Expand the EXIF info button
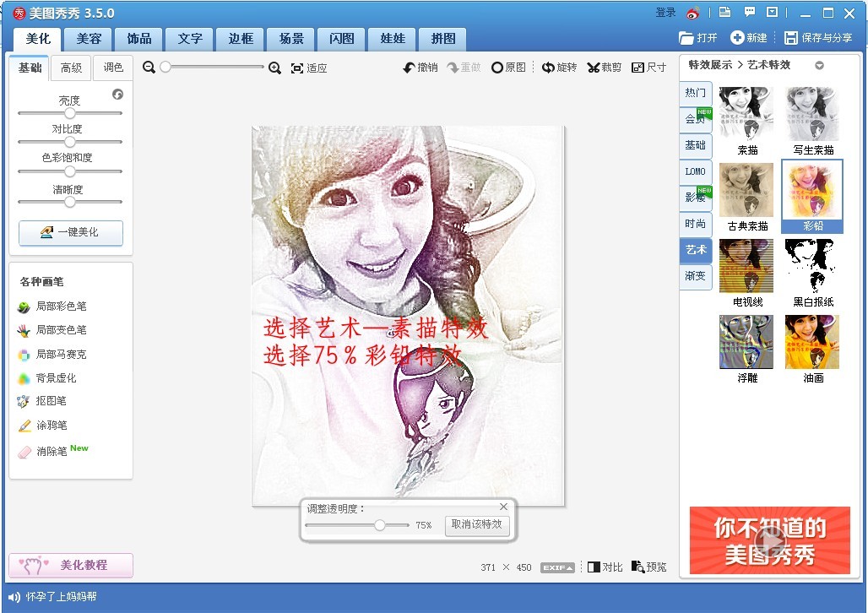868x613 pixels. [x=557, y=567]
